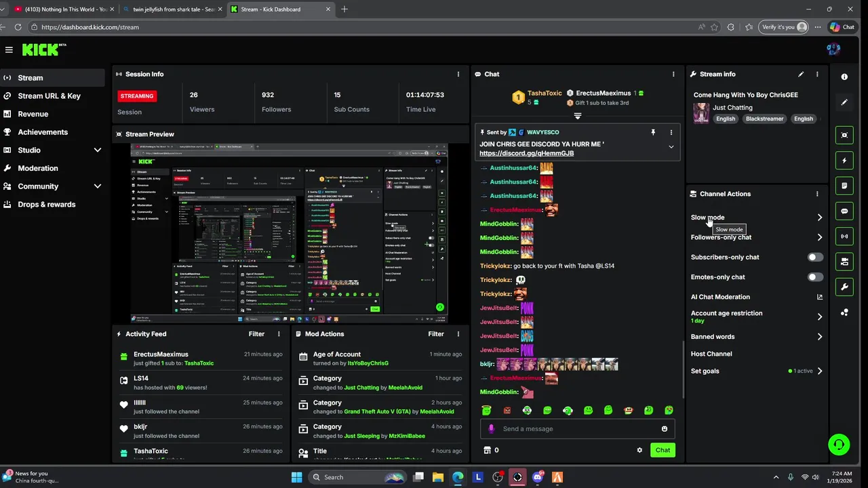
Task: Open chat settings gear icon
Action: click(639, 450)
